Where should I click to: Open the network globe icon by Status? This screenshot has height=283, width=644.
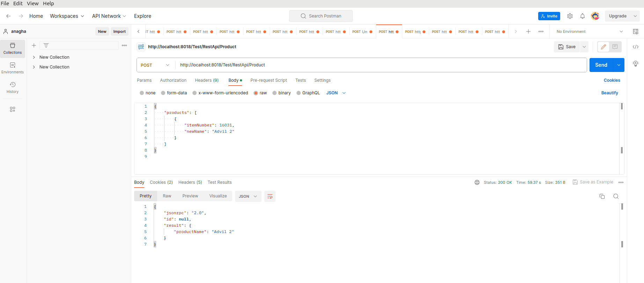477,182
